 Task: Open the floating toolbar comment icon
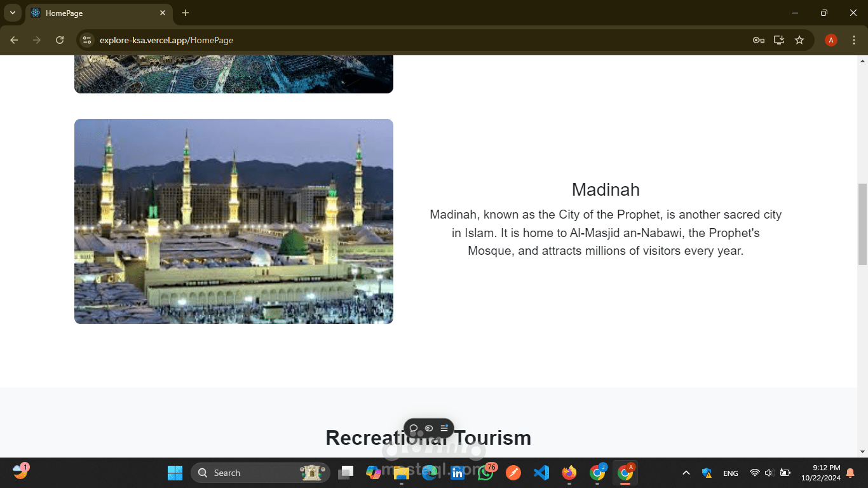click(x=414, y=428)
